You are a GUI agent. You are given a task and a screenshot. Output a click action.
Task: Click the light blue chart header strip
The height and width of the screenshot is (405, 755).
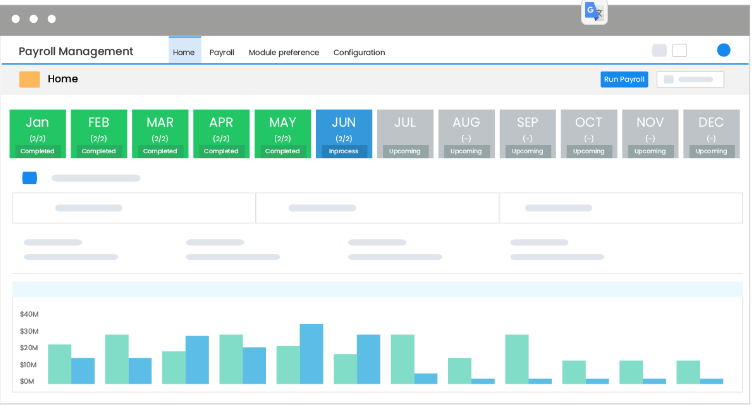377,289
